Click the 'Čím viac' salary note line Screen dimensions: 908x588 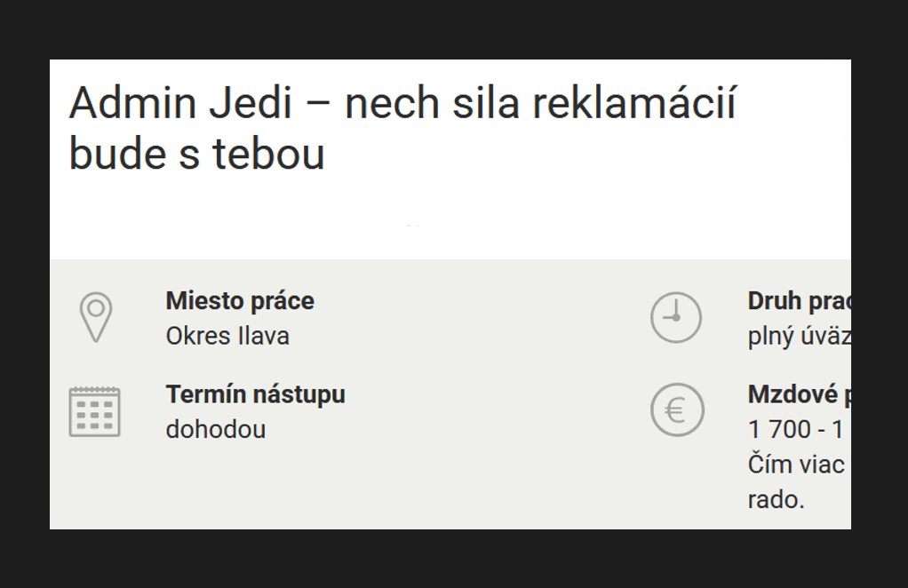(x=796, y=465)
